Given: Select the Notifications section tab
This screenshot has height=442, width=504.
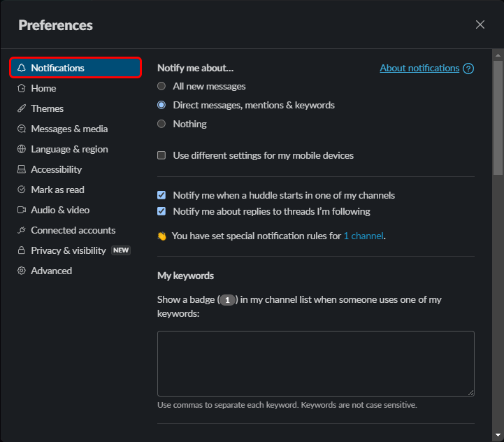Looking at the screenshot, I should [x=75, y=68].
